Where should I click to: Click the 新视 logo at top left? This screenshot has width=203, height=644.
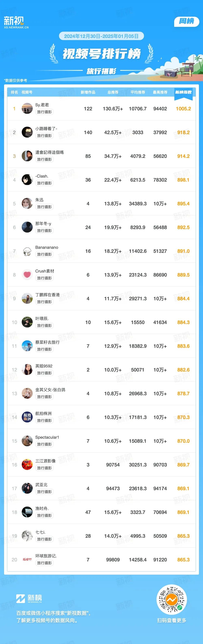[x=16, y=22]
